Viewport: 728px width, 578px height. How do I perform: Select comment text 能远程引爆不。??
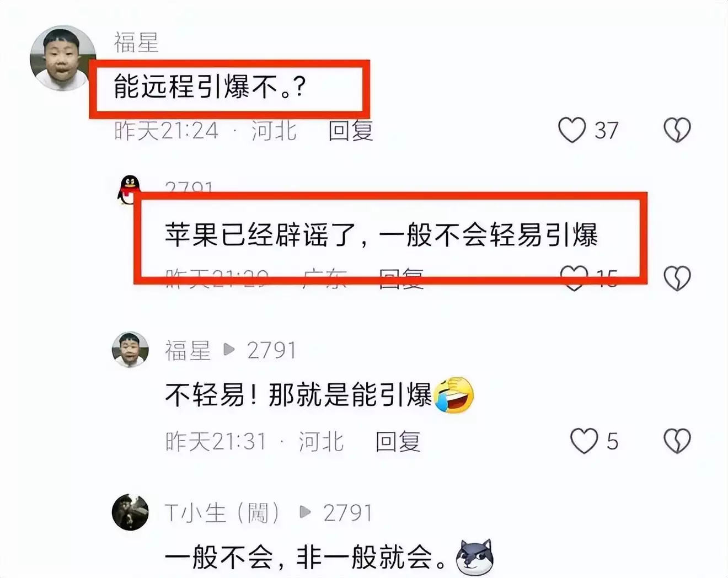(209, 87)
